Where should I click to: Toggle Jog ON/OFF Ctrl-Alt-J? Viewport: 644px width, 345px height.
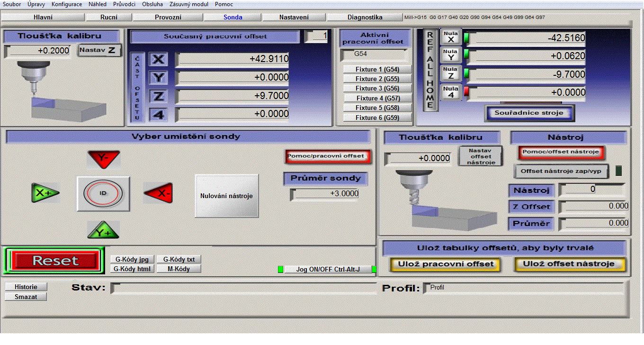[x=327, y=269]
